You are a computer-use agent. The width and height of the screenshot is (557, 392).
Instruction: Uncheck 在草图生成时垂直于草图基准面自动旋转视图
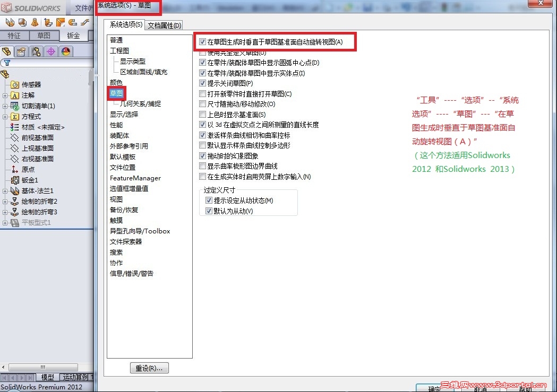pos(202,41)
